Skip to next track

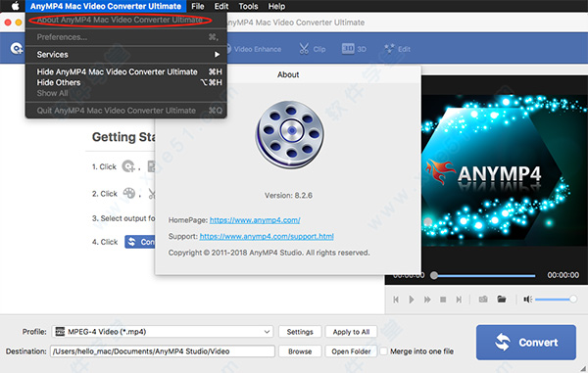pyautogui.click(x=459, y=300)
